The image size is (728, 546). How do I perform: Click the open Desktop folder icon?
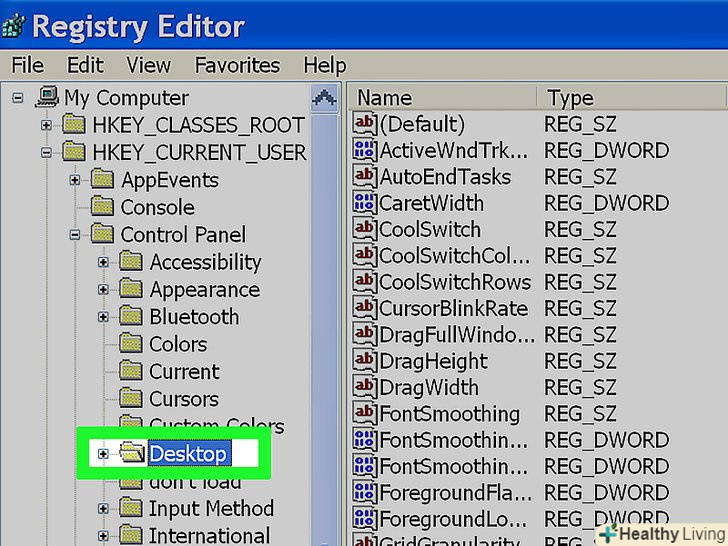coord(132,452)
